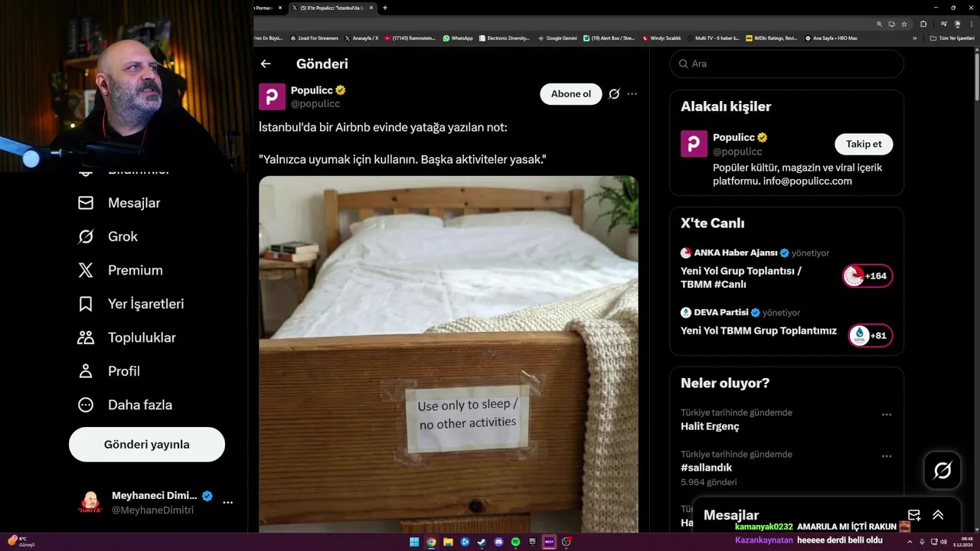The image size is (980, 551).
Task: Open the Windy: Sıcaklık bookmark
Action: tap(661, 37)
